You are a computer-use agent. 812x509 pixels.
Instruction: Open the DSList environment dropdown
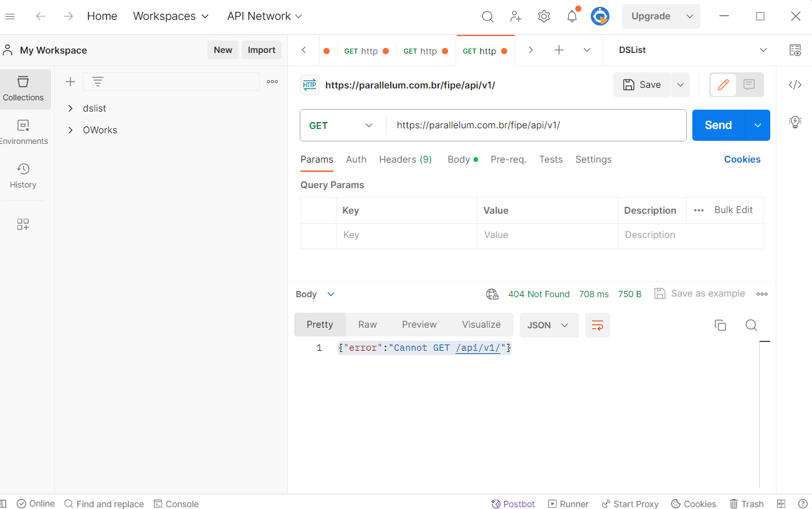693,50
